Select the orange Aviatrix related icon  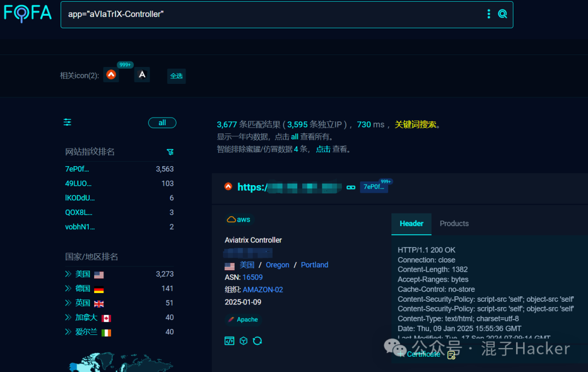point(111,75)
